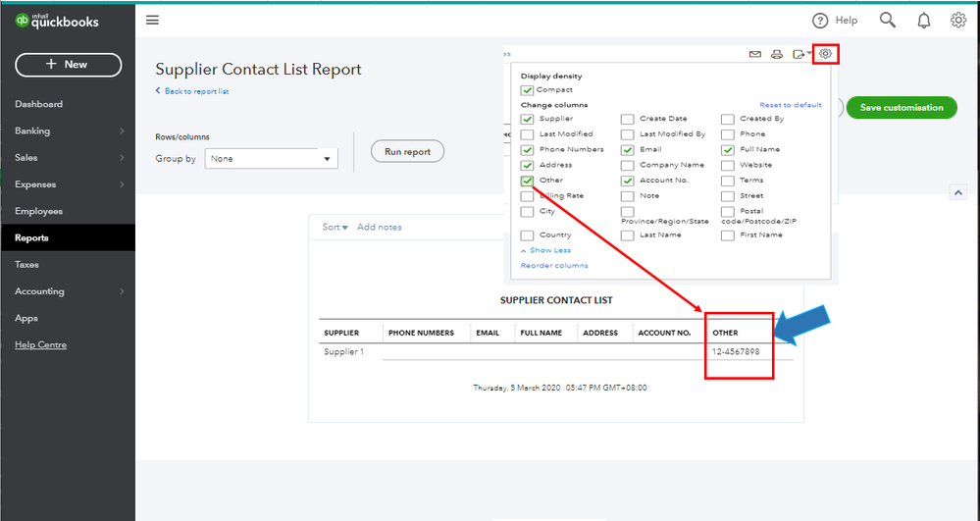
Task: Click Add notes link
Action: coord(380,227)
